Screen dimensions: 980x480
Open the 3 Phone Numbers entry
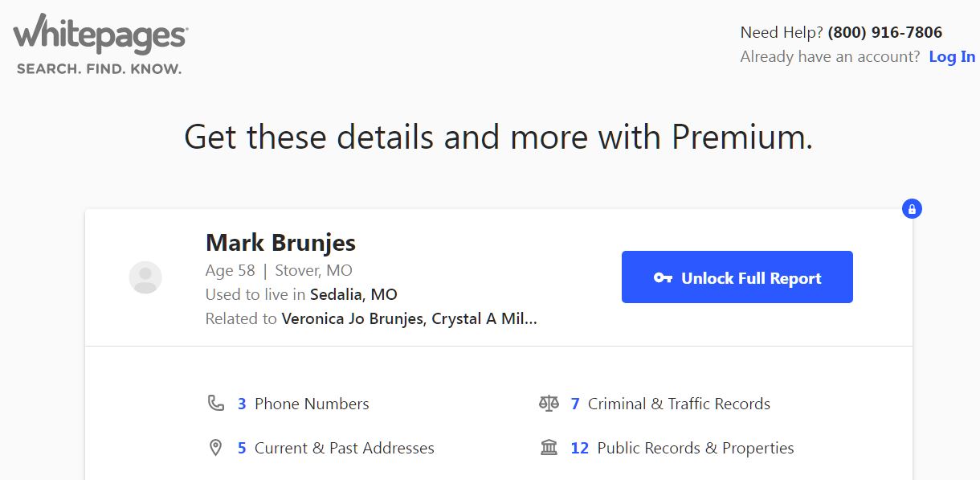coord(303,404)
